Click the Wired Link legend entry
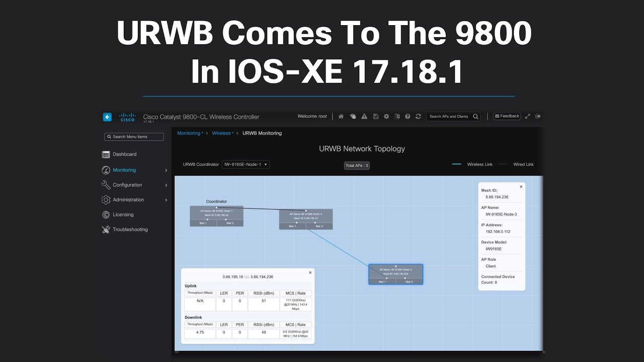The image size is (644, 362). [516, 164]
